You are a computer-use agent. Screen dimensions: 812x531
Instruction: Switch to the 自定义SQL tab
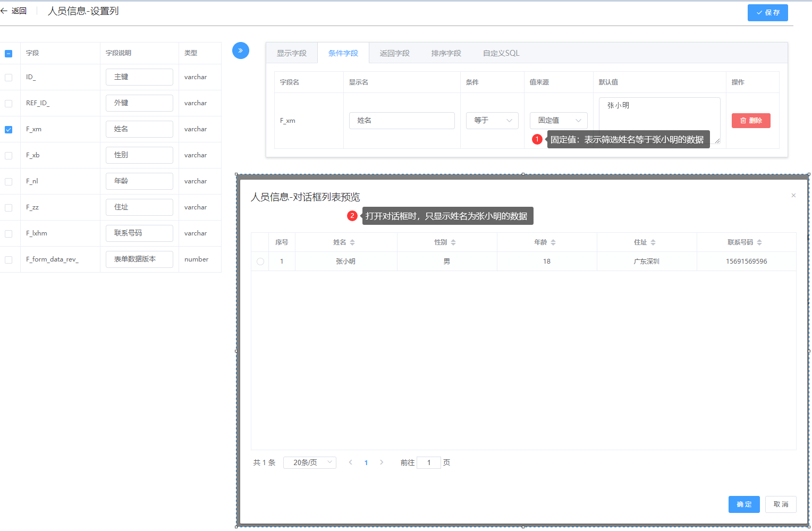tap(501, 53)
